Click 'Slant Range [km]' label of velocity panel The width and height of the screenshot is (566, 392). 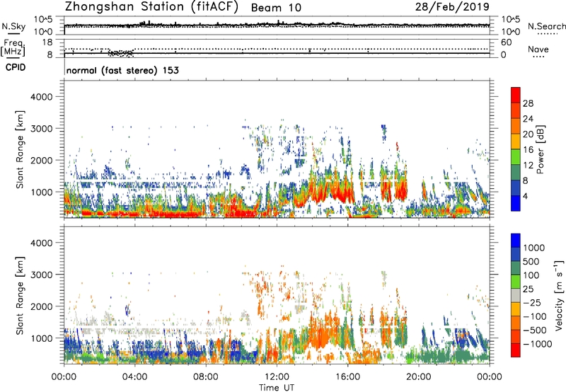pyautogui.click(x=20, y=295)
